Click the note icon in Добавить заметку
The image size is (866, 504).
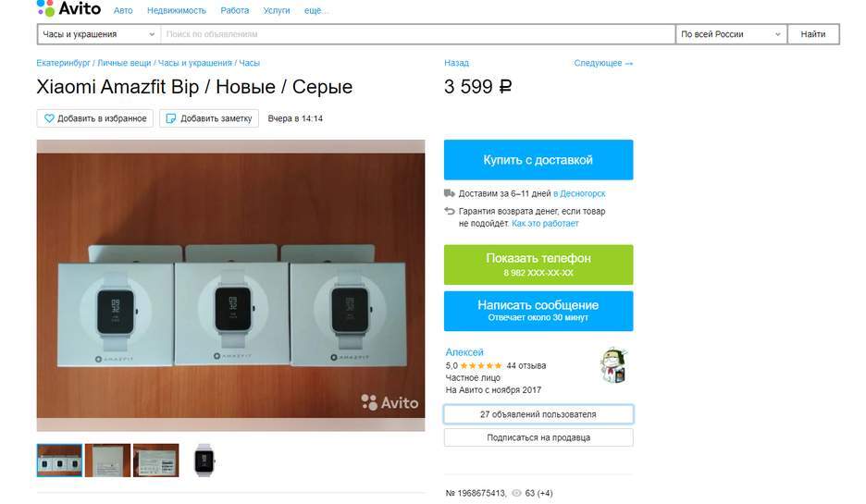(171, 118)
